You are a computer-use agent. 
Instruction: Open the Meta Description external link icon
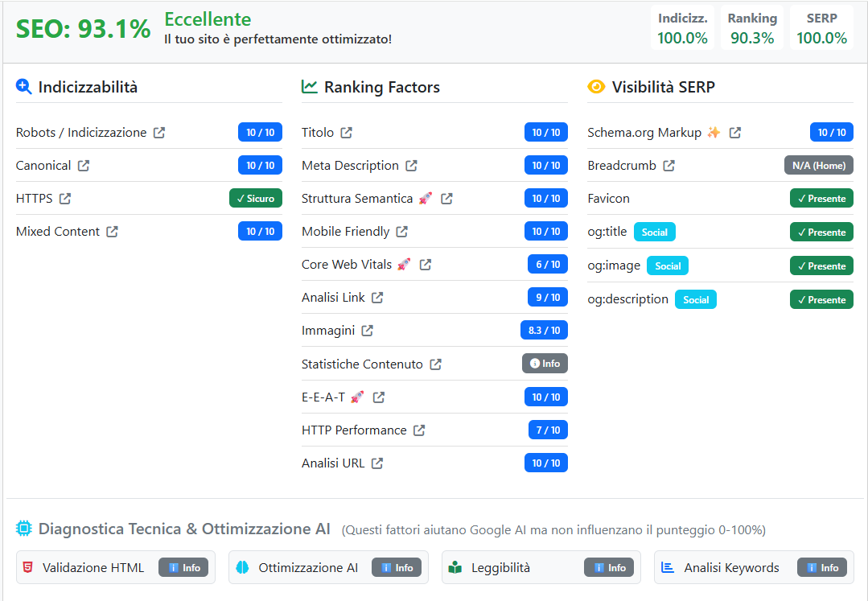[x=412, y=166]
